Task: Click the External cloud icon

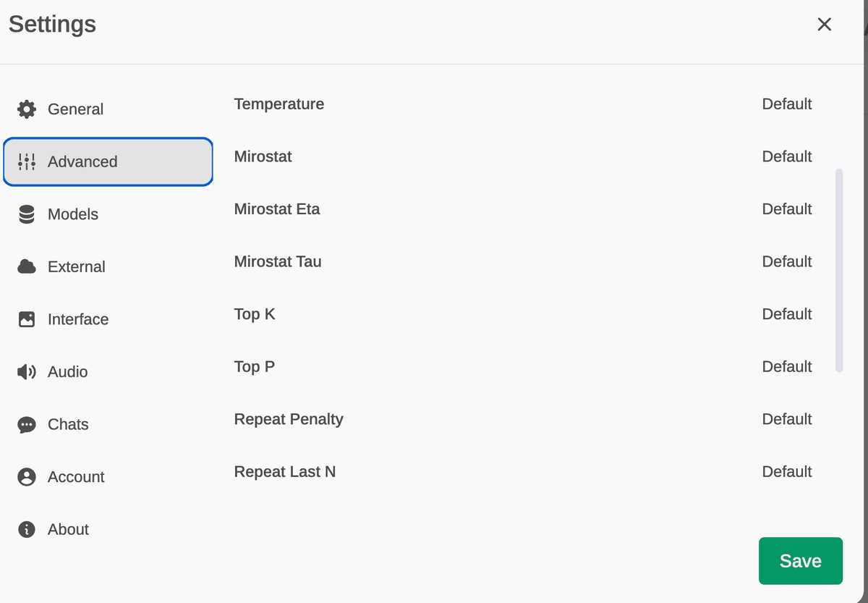Action: 27,266
